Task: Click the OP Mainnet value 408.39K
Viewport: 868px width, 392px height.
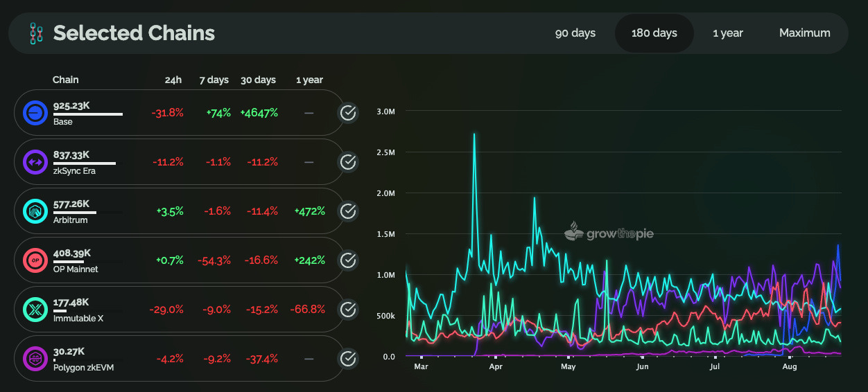Action: [72, 253]
